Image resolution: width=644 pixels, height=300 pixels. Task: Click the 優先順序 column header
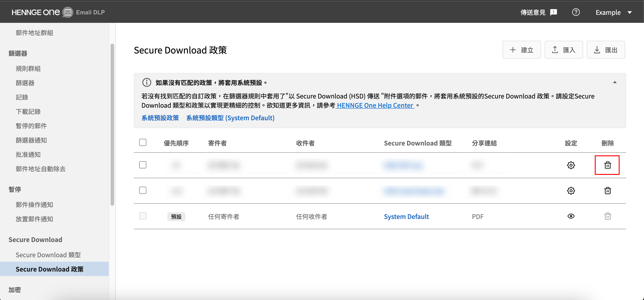[176, 143]
